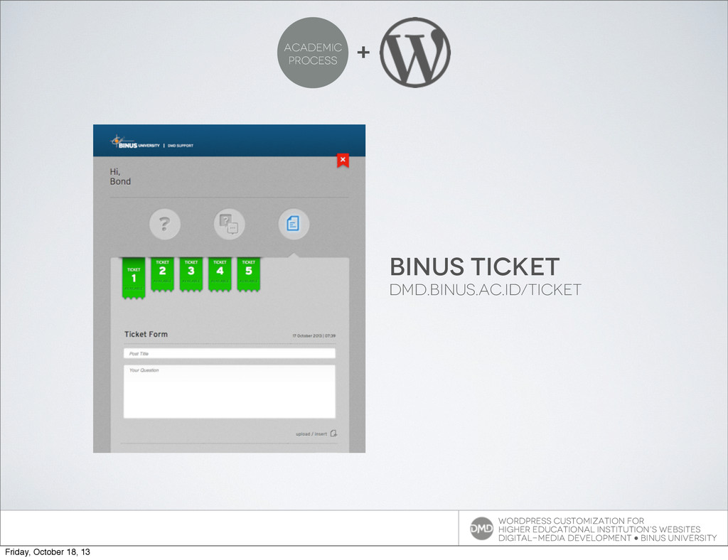Click the BINUS TICKET heading

pyautogui.click(x=474, y=266)
